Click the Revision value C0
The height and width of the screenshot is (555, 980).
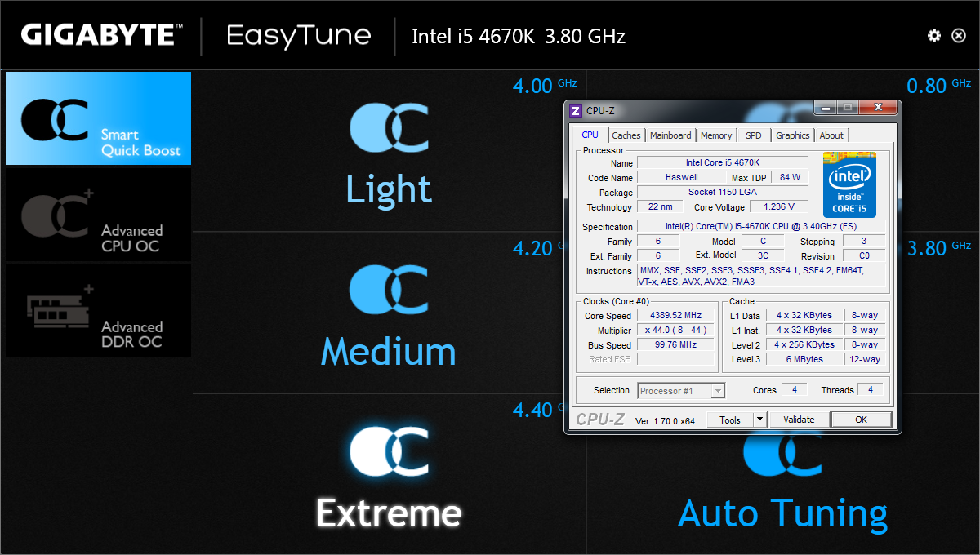pyautogui.click(x=864, y=255)
